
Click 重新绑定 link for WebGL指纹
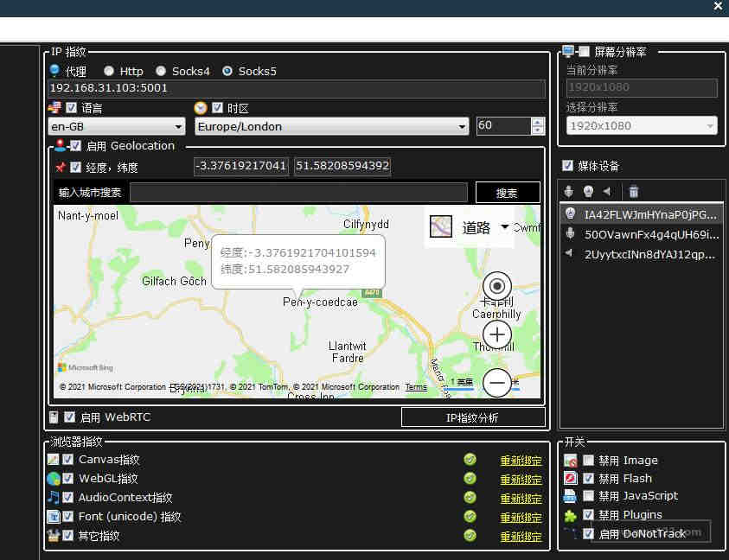521,479
